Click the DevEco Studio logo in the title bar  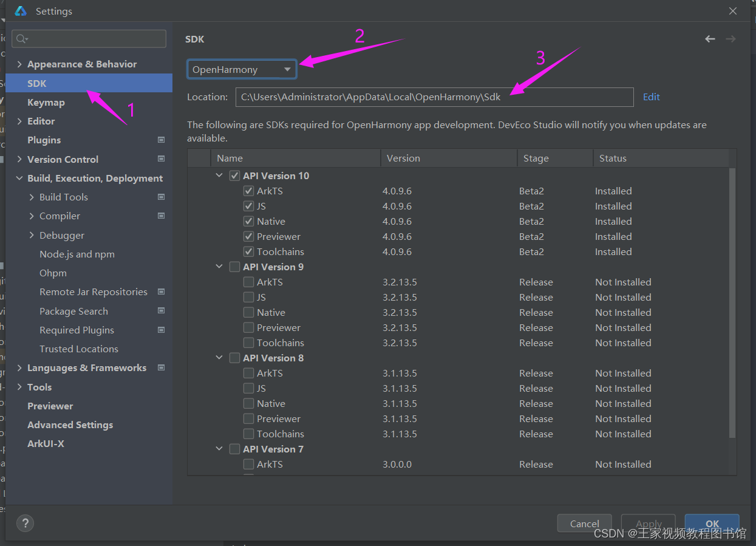[x=21, y=11]
